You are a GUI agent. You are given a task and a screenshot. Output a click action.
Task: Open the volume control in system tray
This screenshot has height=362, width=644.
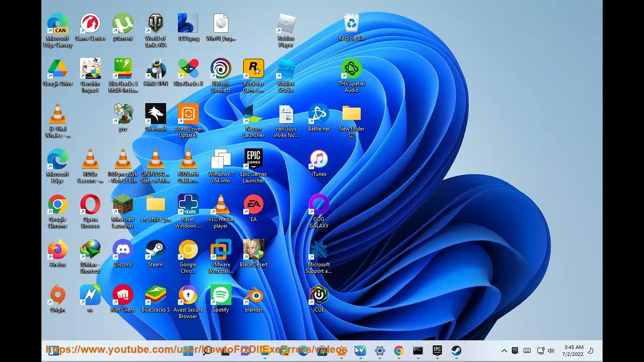(x=551, y=351)
